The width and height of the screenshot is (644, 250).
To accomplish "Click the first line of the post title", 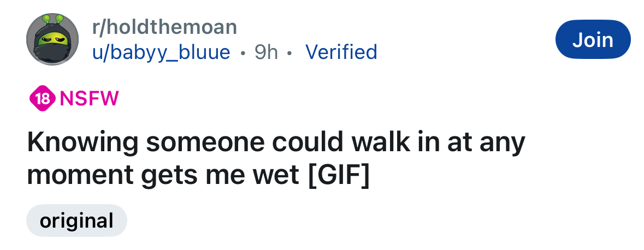I will 276,142.
